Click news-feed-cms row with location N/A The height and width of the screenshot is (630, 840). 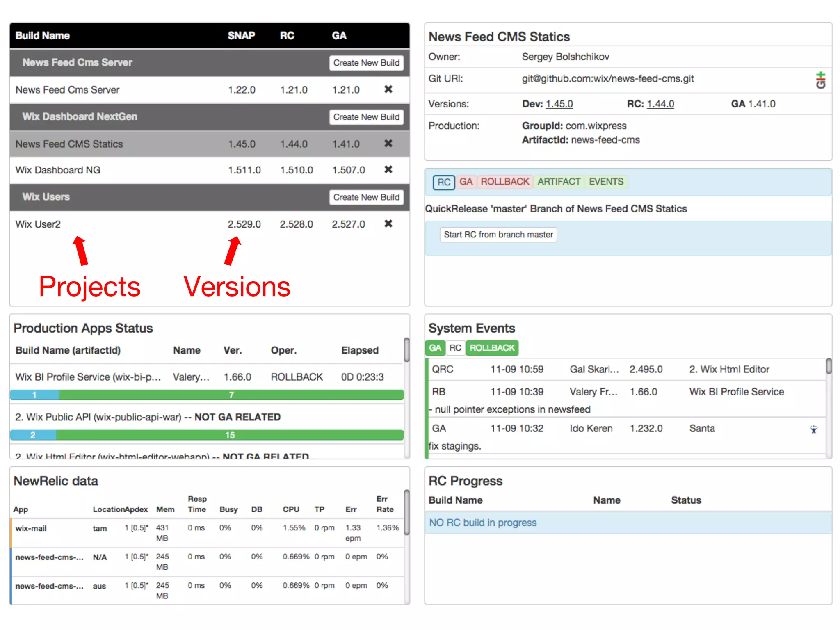point(207,562)
